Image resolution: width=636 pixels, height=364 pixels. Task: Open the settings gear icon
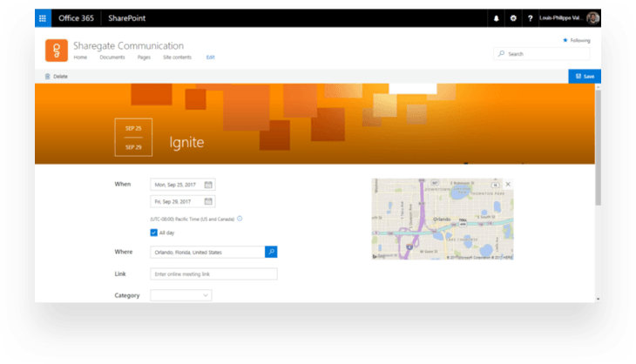(513, 18)
